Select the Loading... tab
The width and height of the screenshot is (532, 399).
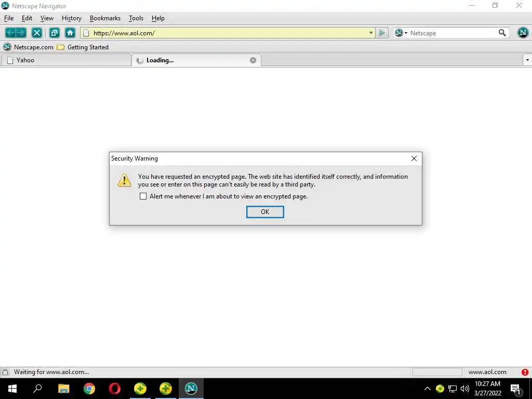pyautogui.click(x=196, y=60)
